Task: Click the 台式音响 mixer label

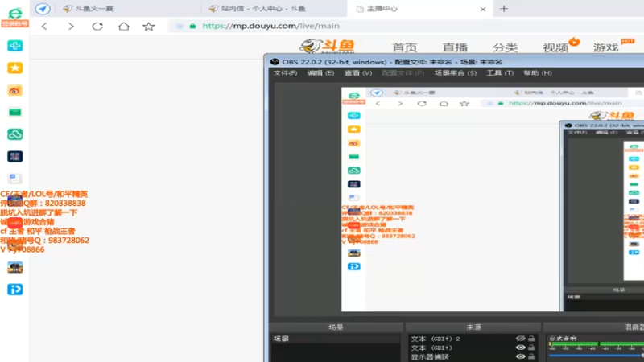Action: pos(563,338)
